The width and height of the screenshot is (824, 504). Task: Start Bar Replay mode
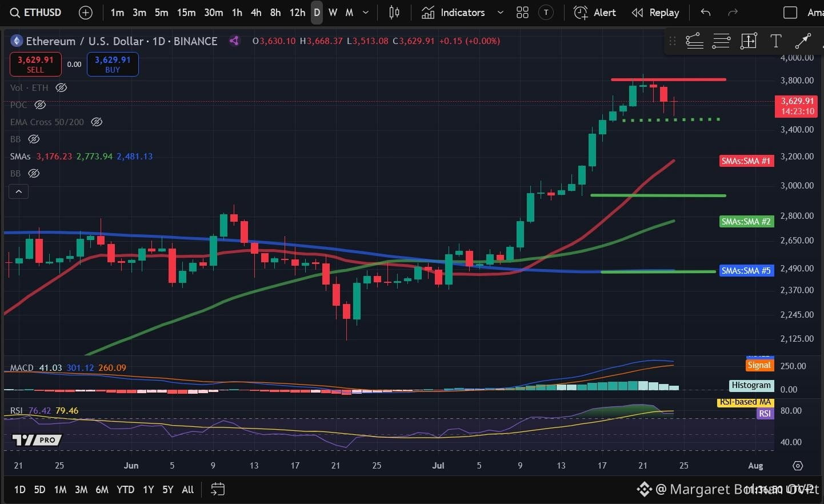(655, 13)
